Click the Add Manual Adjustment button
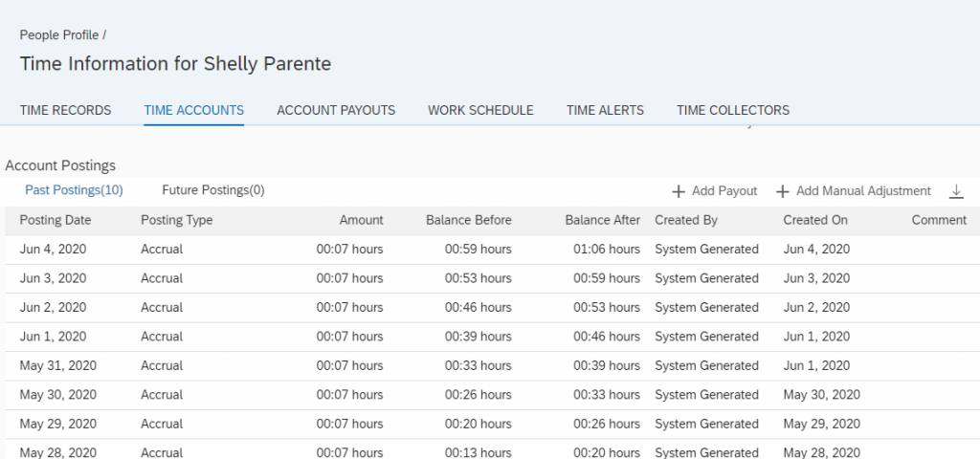 pos(854,191)
